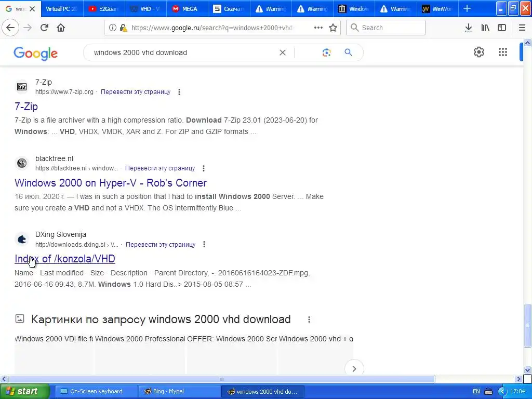Clear the Google search box with X
Screen dimensions: 532x399
(x=282, y=52)
